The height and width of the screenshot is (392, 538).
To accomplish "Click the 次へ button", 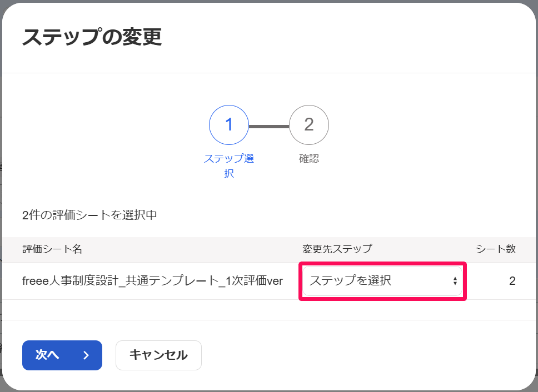I will click(x=62, y=355).
